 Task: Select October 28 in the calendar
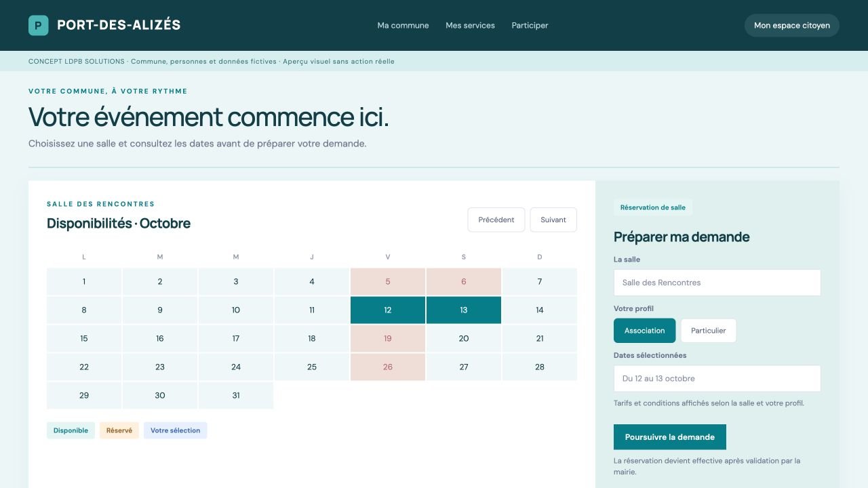[x=540, y=367]
